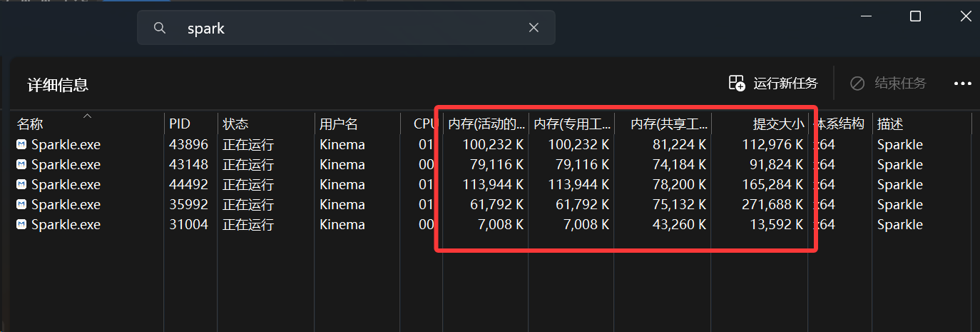Click PID value 43148
Viewport: 980px width, 332px height.
point(188,164)
